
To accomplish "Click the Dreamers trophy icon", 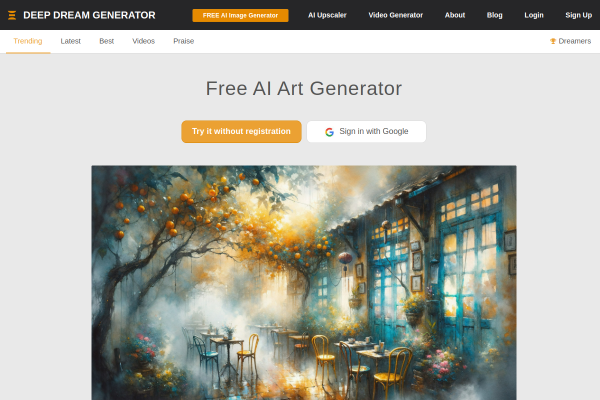I will coord(553,41).
